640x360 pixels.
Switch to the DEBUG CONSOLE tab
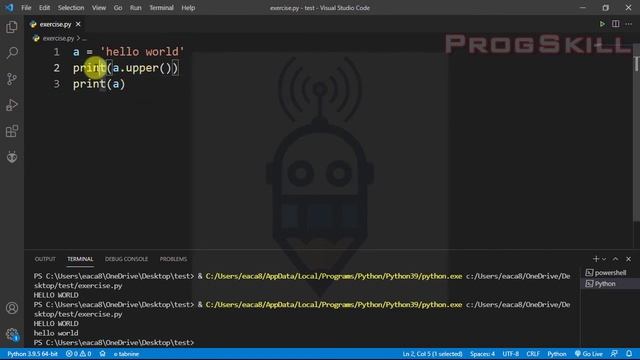click(x=126, y=259)
